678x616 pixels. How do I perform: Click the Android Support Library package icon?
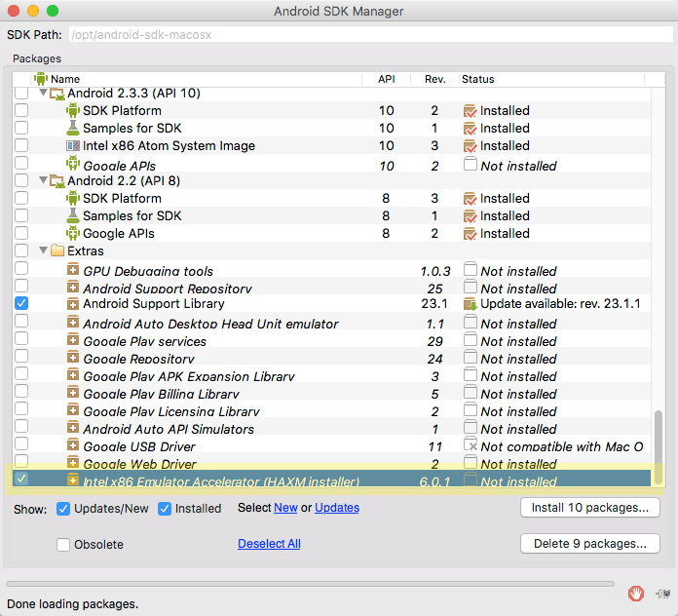[x=73, y=304]
